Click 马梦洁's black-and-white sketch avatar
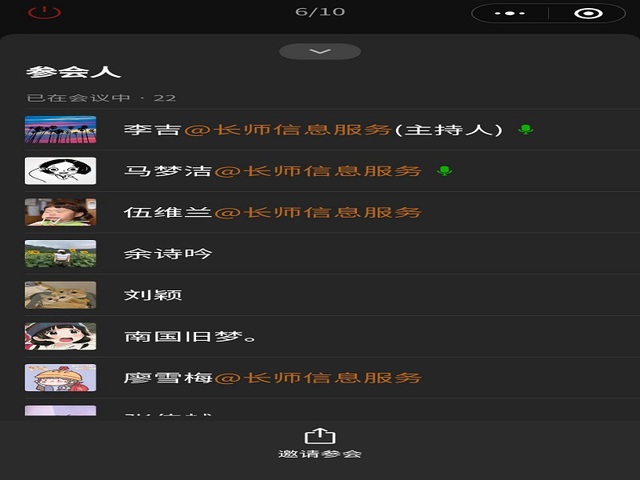 coord(60,171)
